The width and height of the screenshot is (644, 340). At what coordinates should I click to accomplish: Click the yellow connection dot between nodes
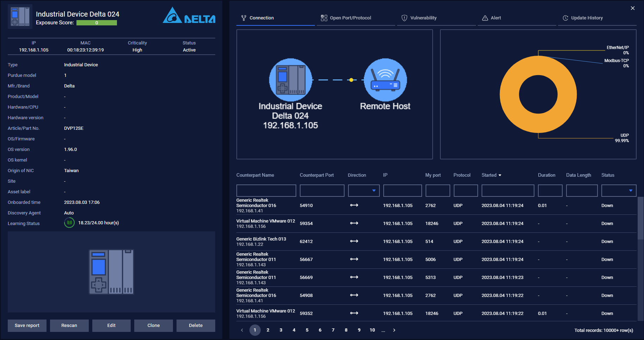point(351,80)
